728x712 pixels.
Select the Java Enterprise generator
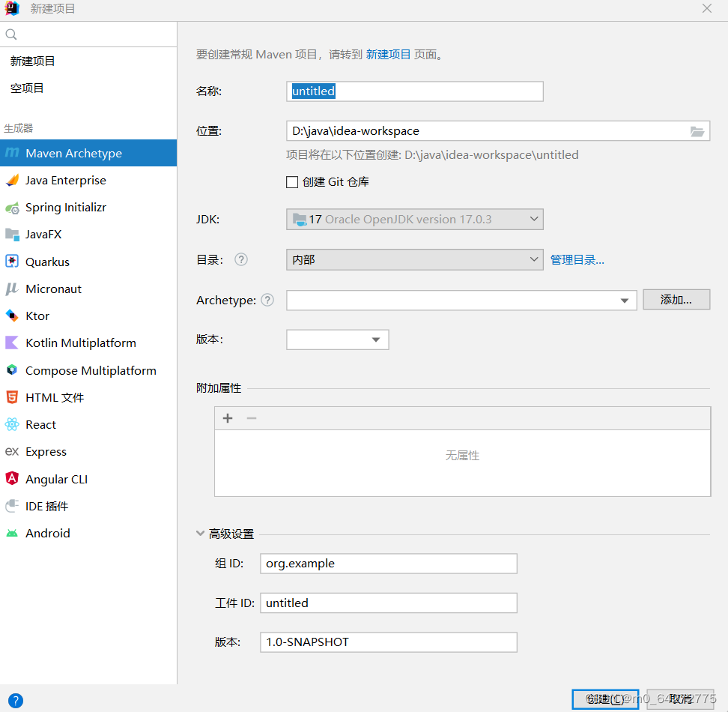[88, 180]
